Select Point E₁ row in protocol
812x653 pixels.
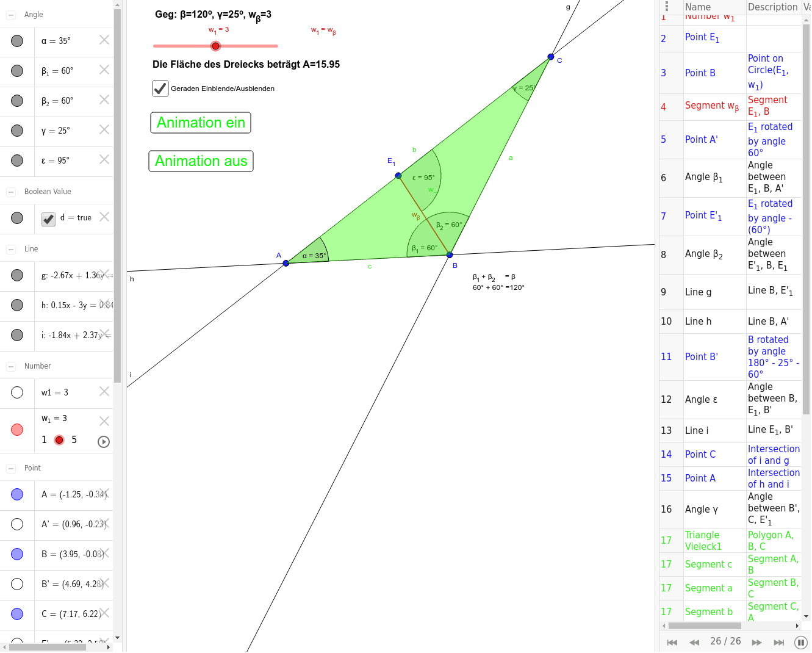tap(730, 38)
